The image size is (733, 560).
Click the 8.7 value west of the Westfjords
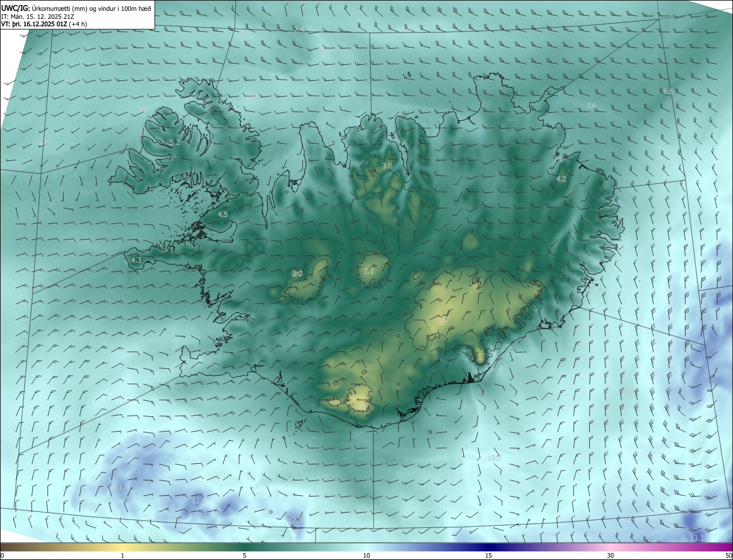point(144,109)
